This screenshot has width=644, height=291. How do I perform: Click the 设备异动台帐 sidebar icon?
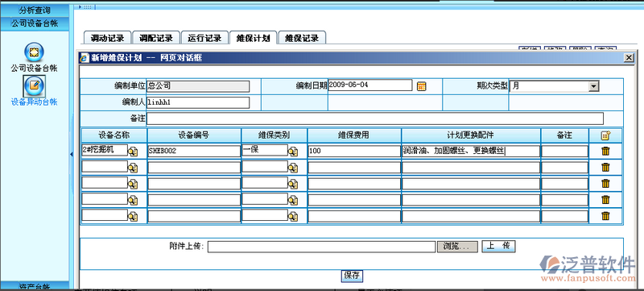coord(34,86)
